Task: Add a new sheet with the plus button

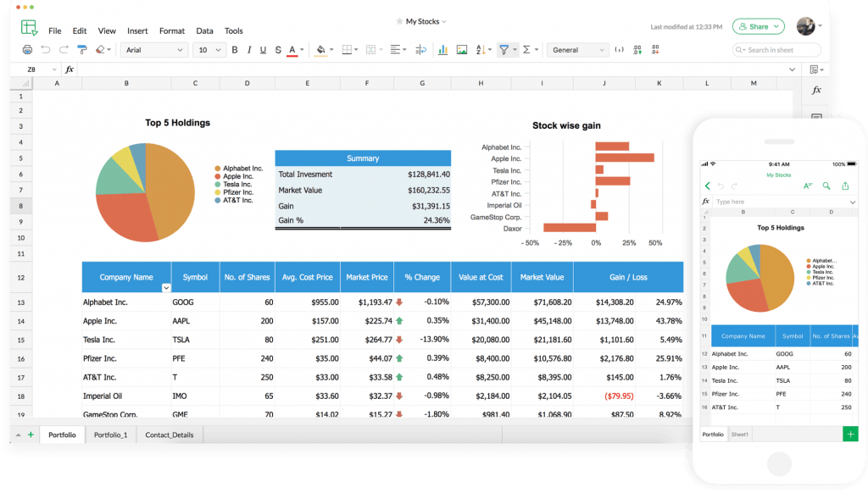Action: 30,435
